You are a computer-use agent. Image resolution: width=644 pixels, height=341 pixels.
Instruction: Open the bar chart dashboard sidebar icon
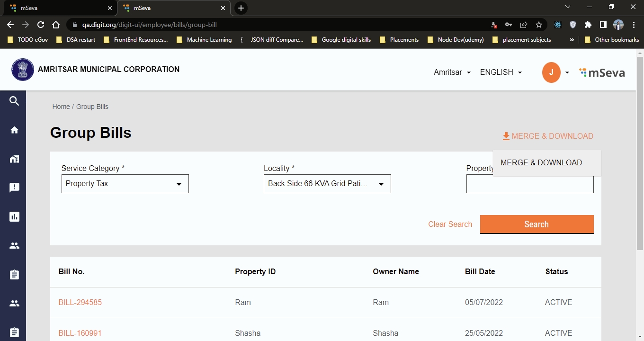[x=14, y=217]
